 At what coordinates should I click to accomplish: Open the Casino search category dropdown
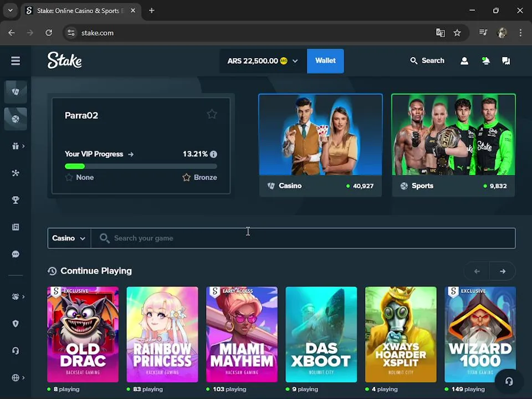[x=69, y=238]
